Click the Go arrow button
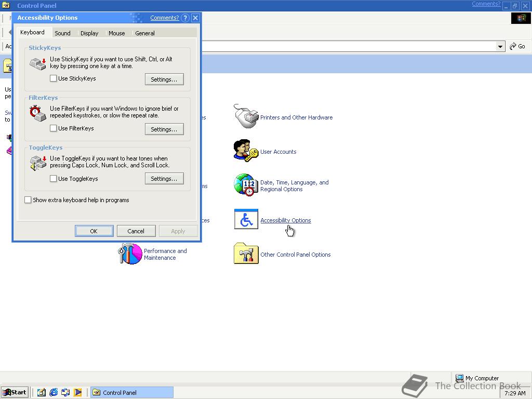 pos(517,46)
